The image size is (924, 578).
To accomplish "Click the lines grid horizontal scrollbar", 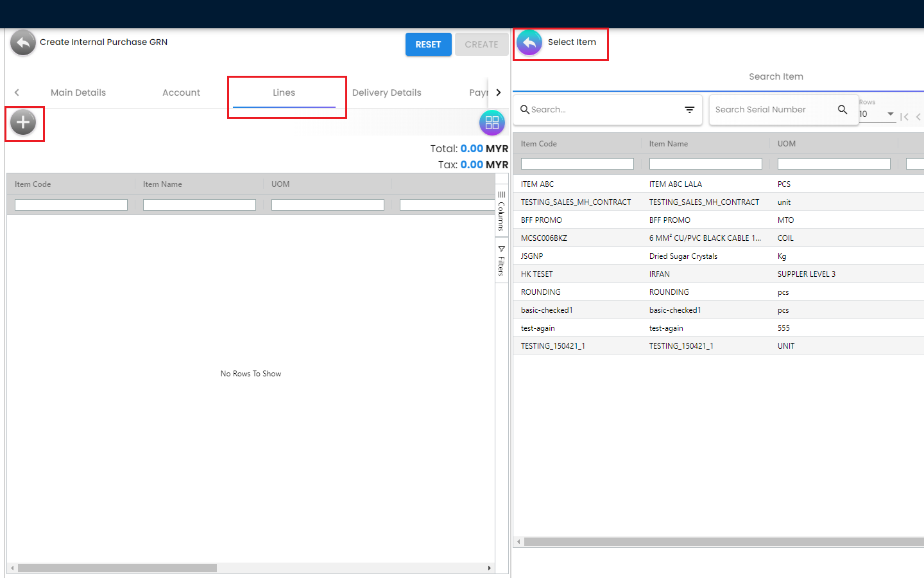I will [x=117, y=568].
